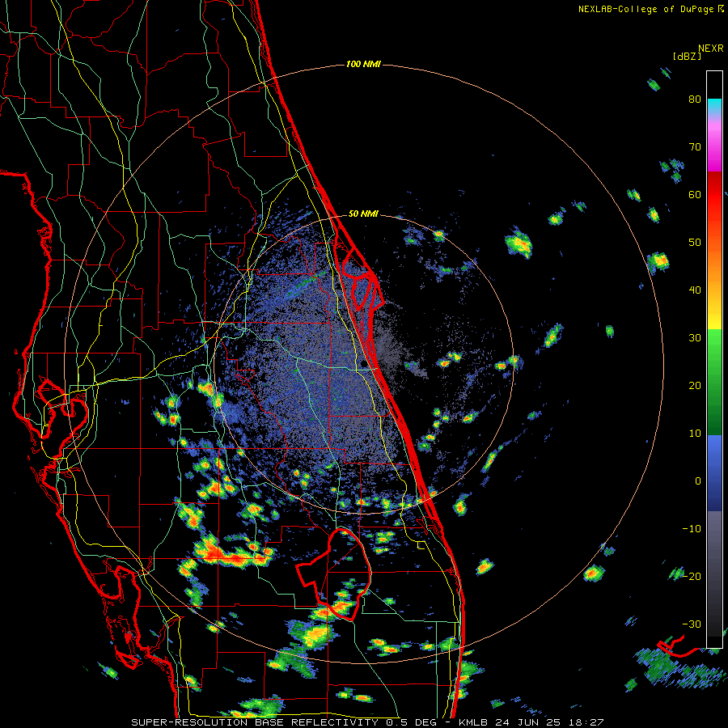Click the 10 value on the dBZ scale
Viewport: 728px width, 728px height.
coord(695,434)
